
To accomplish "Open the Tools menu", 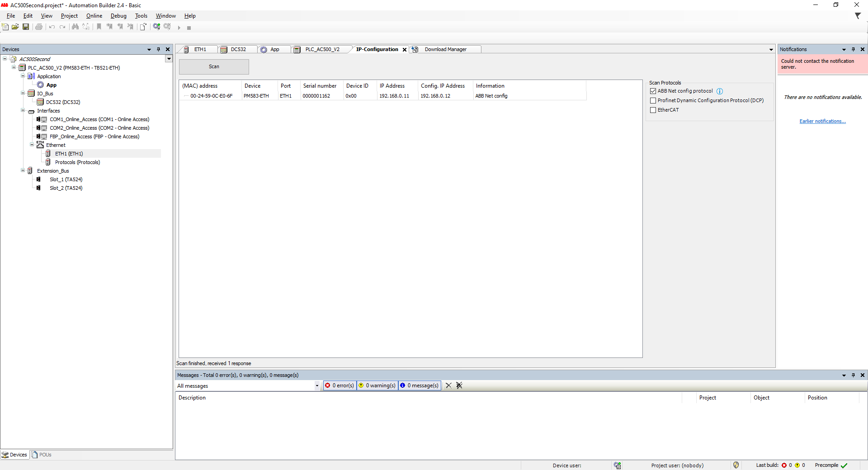I will tap(141, 16).
